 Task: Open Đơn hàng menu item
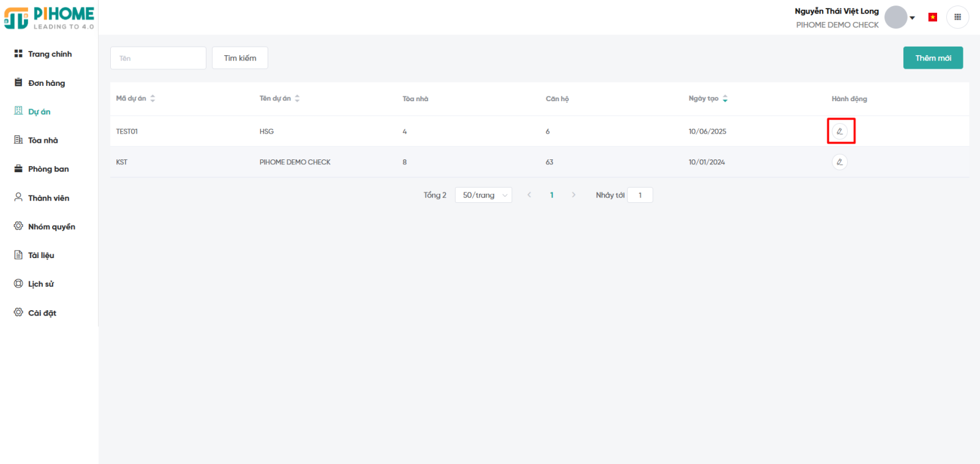pos(46,83)
